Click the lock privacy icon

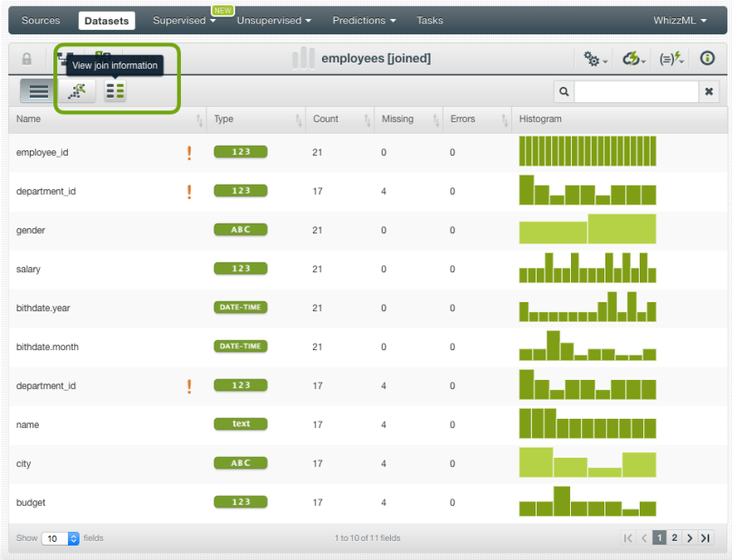(26, 59)
